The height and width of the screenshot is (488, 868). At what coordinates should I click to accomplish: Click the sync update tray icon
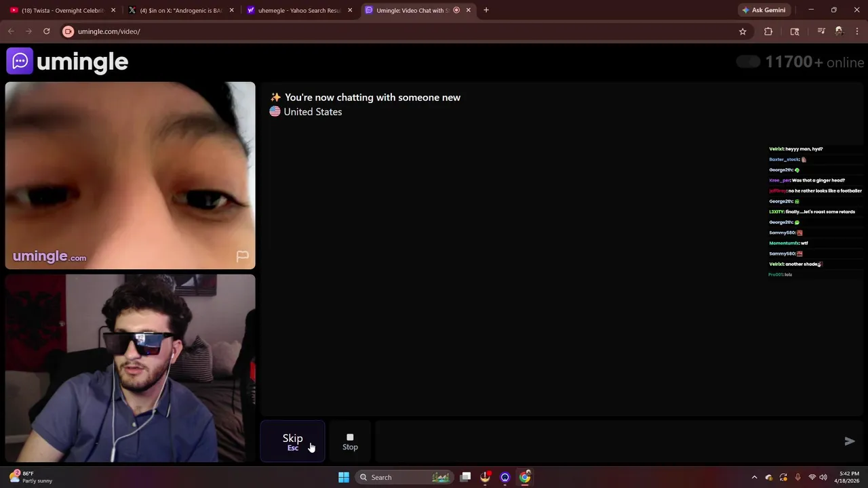783,477
